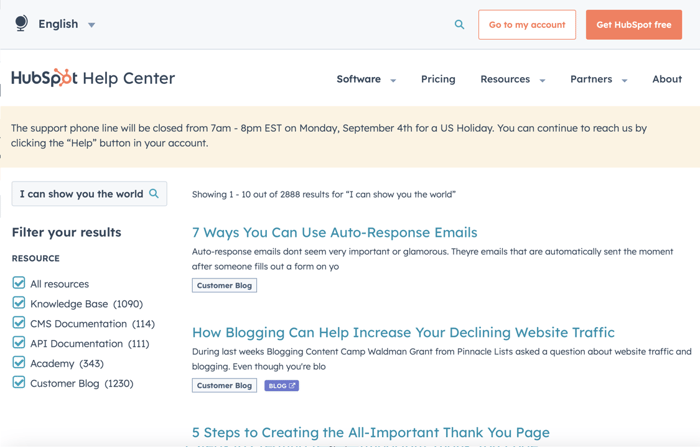Open 5 Steps to Creating Thank You Page

(x=371, y=432)
